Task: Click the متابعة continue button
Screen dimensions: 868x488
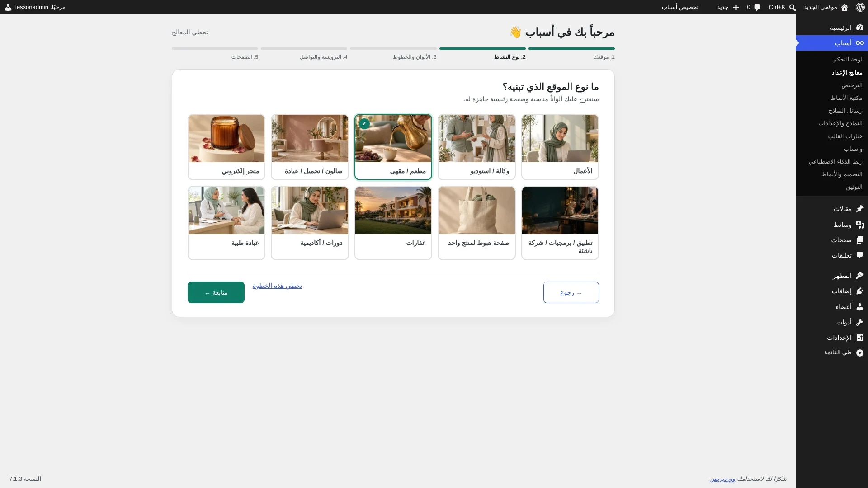Action: (x=216, y=292)
